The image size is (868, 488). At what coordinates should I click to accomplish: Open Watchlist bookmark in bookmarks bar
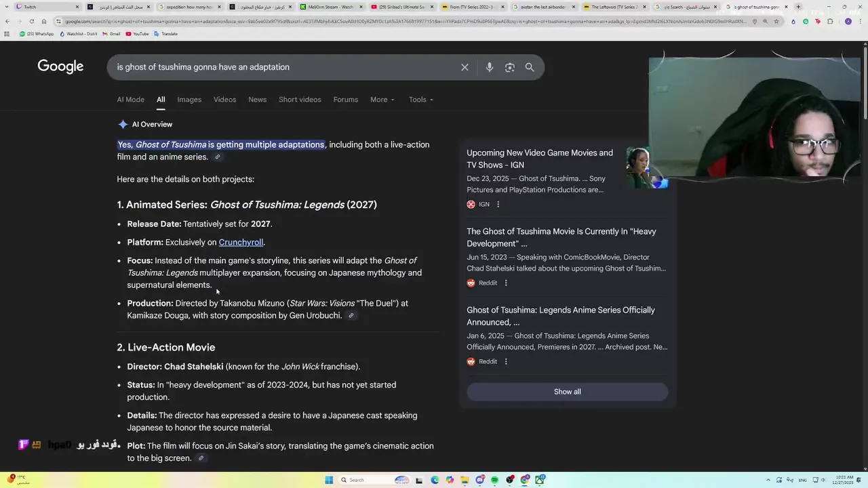click(79, 34)
